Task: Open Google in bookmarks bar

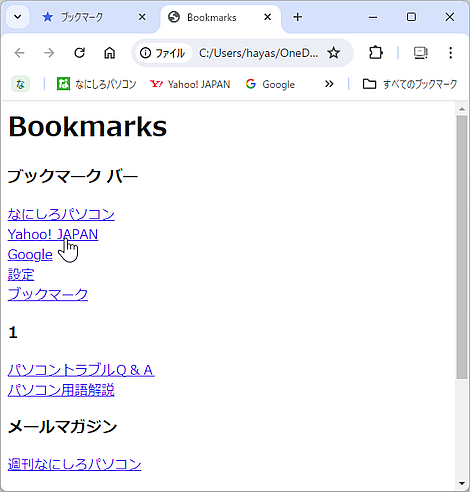Action: tap(270, 84)
